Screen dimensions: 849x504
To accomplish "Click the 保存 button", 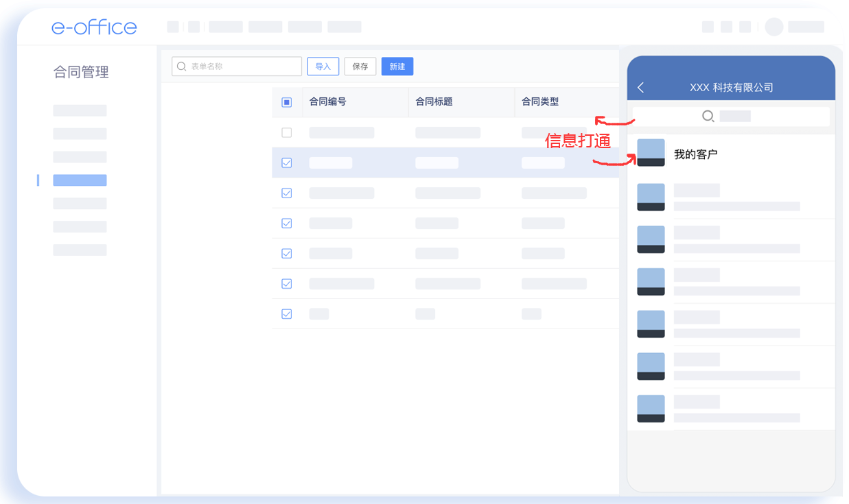I will click(x=360, y=67).
